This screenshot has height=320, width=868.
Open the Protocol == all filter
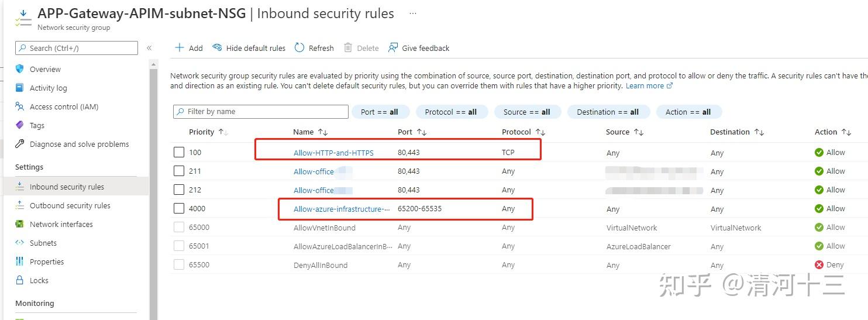(x=450, y=112)
